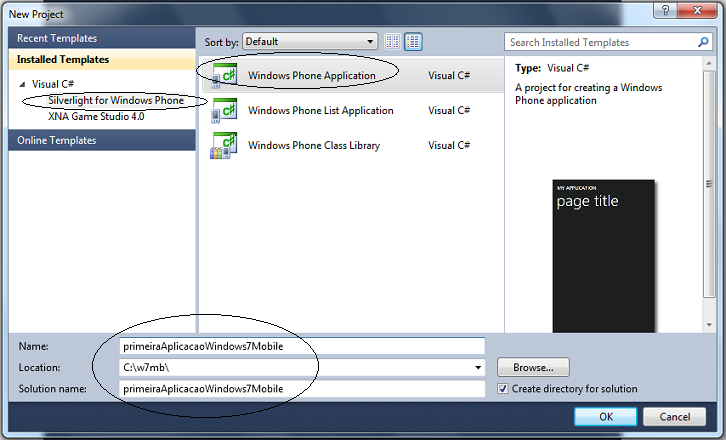Screen dimensions: 726x440
Task: Click the Browse... button
Action: pyautogui.click(x=533, y=368)
